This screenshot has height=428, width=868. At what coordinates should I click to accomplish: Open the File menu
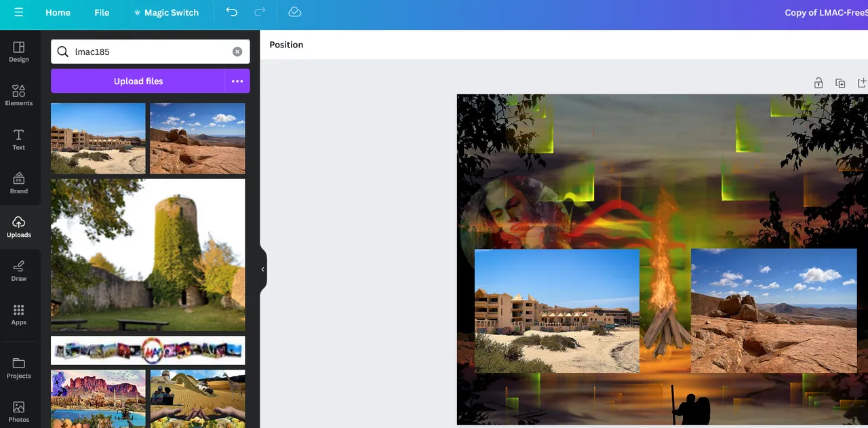pos(102,12)
